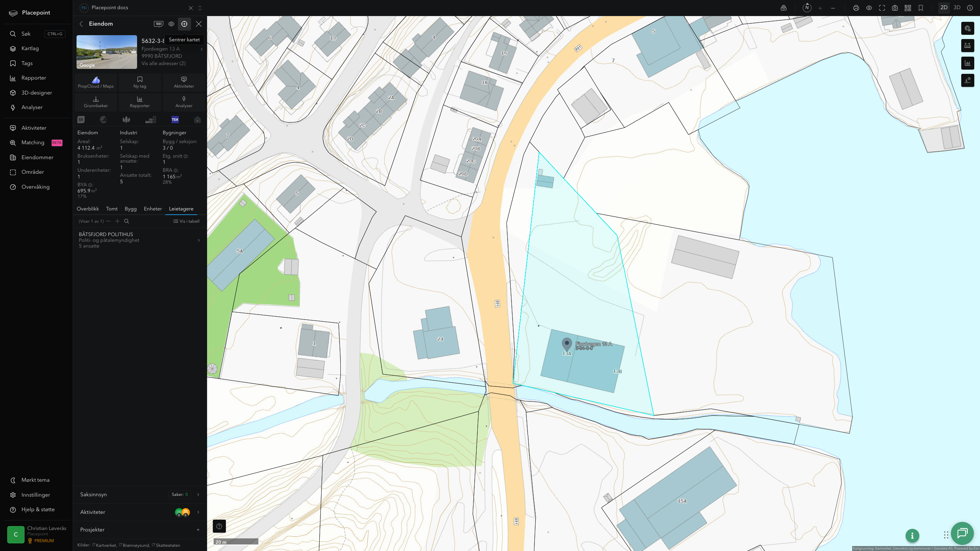980x551 pixels.
Task: Open PropCloud / Maps button
Action: click(96, 82)
